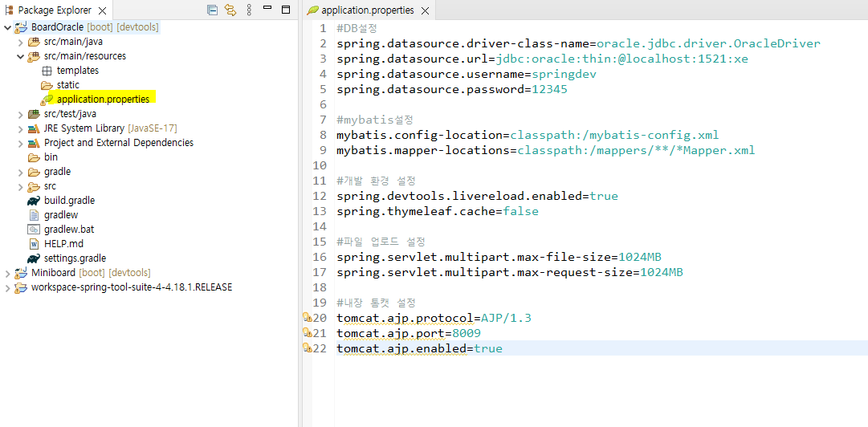Close the Package Explorer tab
The image size is (868, 427).
(103, 10)
